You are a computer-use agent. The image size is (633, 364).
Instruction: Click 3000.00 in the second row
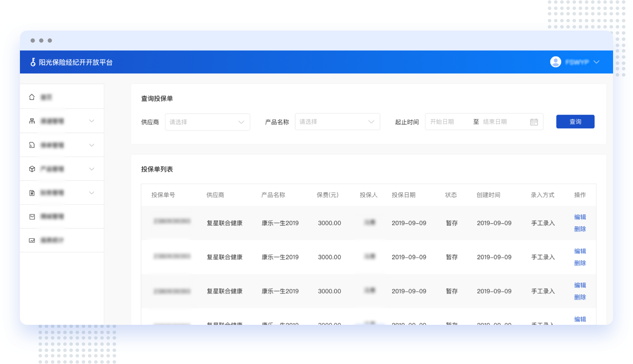tap(330, 257)
